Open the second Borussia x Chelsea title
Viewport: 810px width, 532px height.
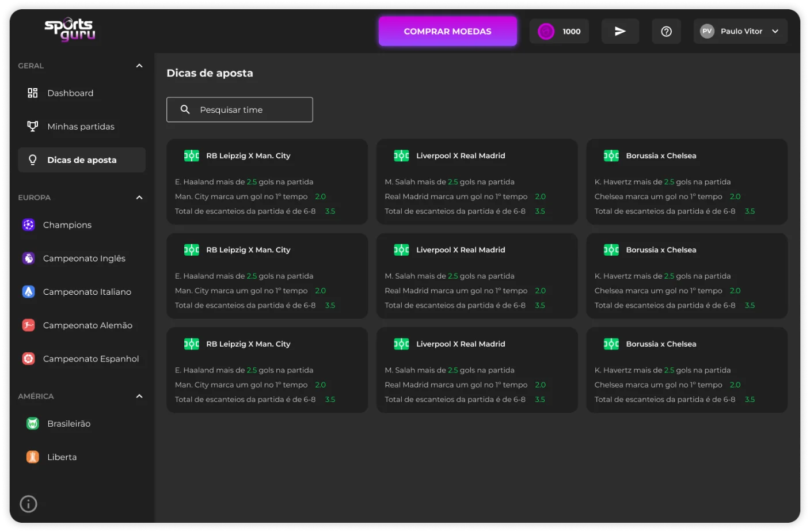pos(661,249)
